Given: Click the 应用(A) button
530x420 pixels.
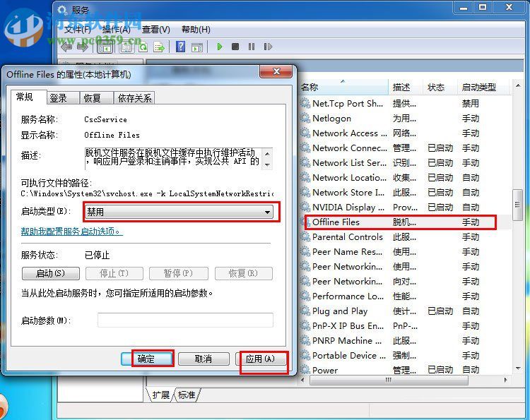Looking at the screenshot, I should pyautogui.click(x=261, y=359).
